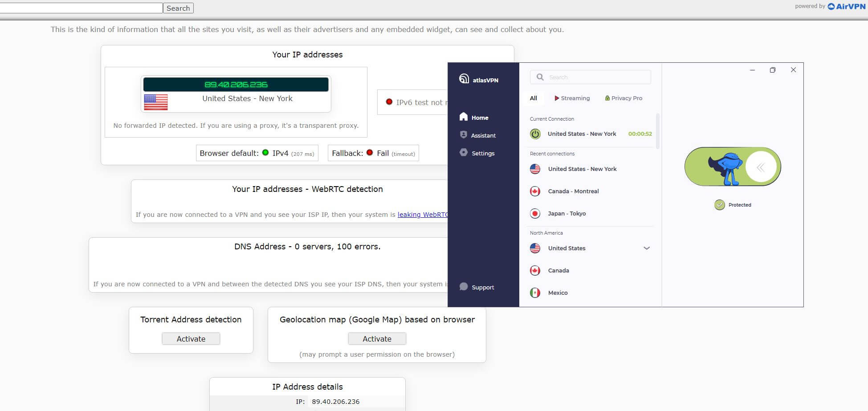This screenshot has height=411, width=868.
Task: Expand the United States server list chevron
Action: [647, 248]
